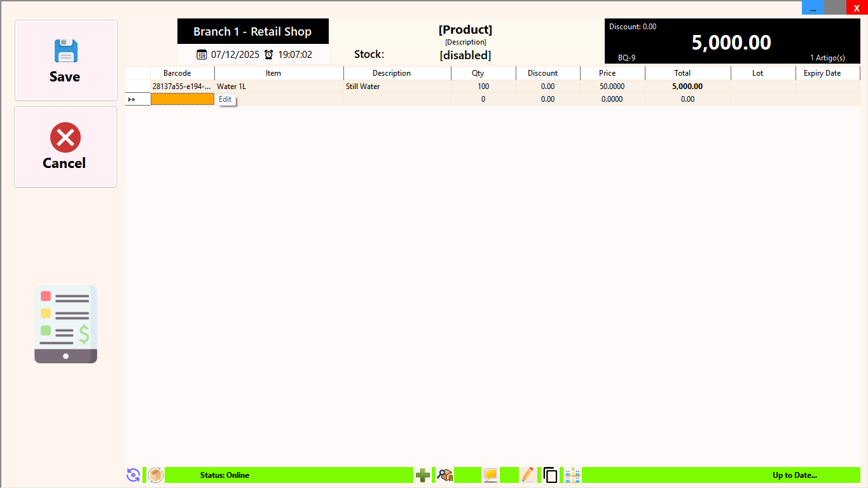Click the Qty cell showing 100
The width and height of the screenshot is (868, 488).
483,87
